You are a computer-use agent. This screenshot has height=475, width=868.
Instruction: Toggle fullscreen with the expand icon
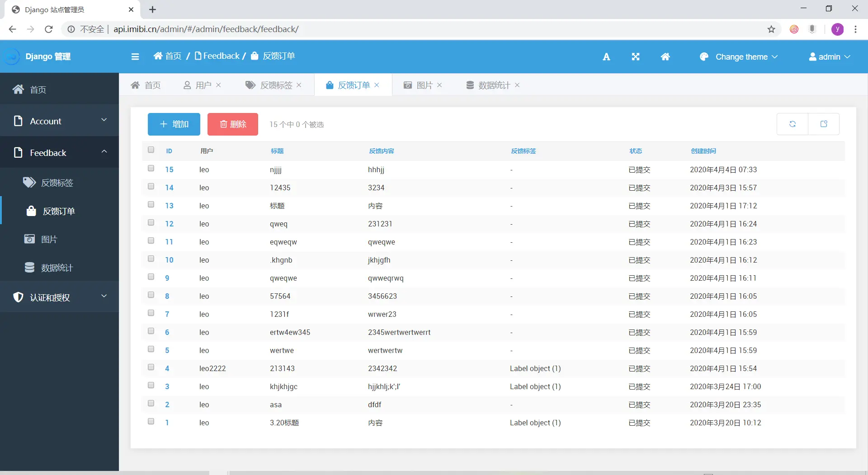coord(636,56)
